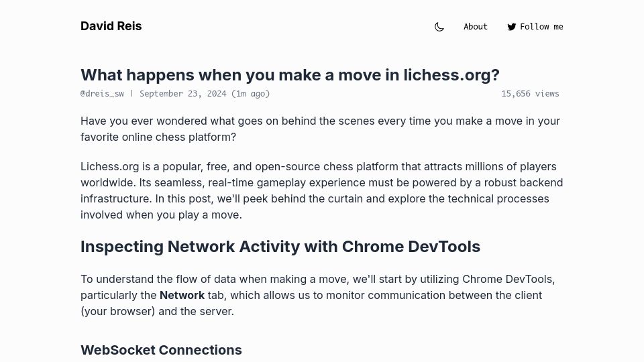Click the @dreis_sw author handle
The height and width of the screenshot is (362, 644).
(x=102, y=94)
